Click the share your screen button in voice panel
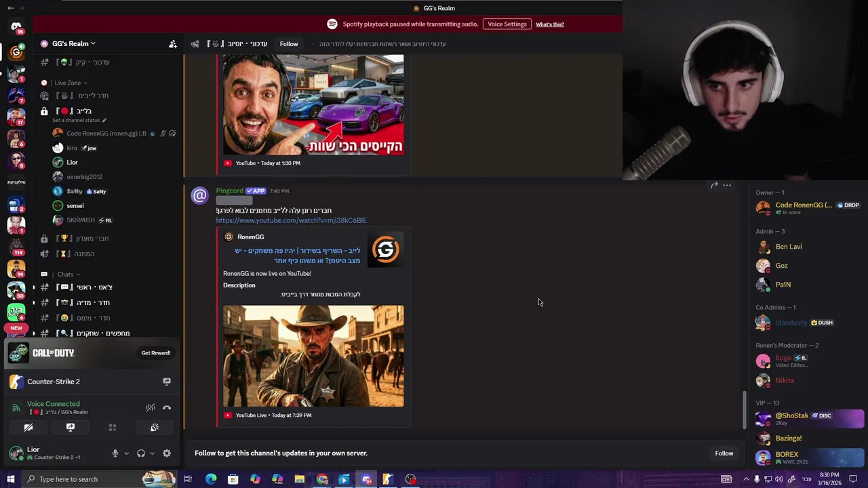 point(71,428)
